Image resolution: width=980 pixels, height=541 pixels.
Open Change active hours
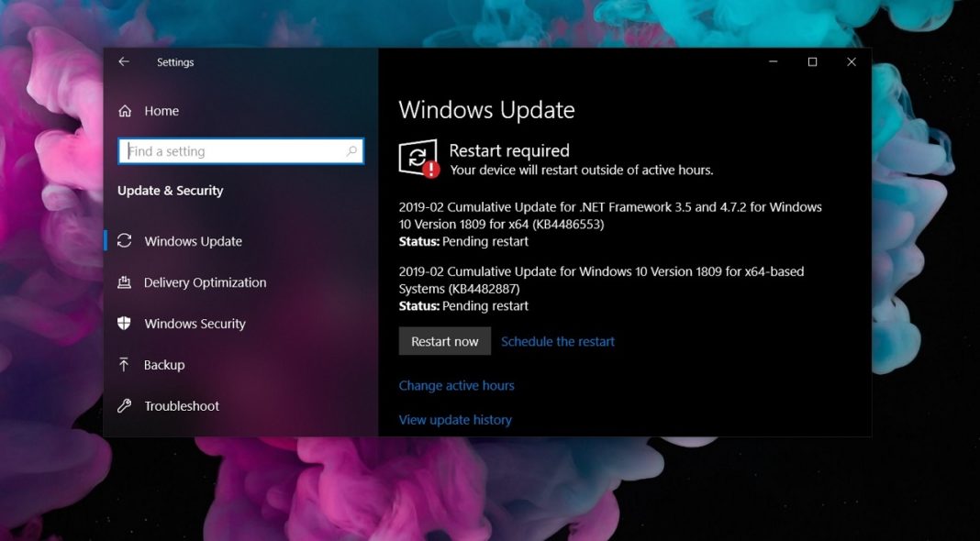456,385
